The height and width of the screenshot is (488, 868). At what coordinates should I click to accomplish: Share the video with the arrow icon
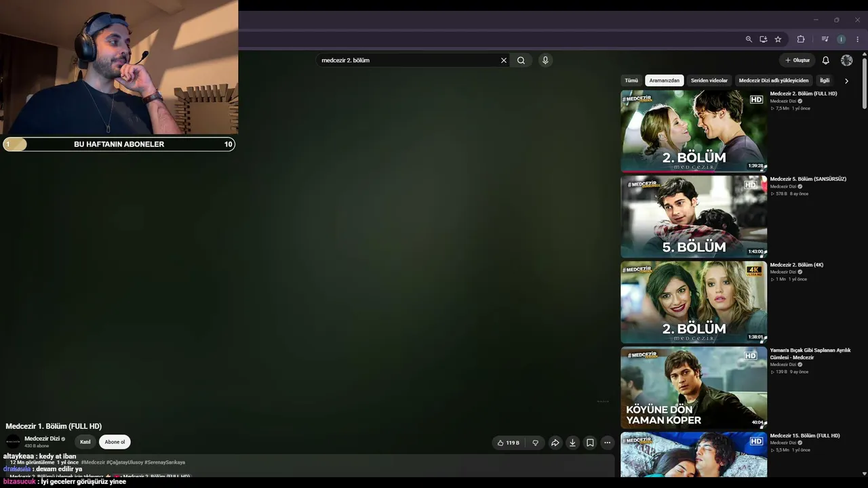tap(555, 443)
